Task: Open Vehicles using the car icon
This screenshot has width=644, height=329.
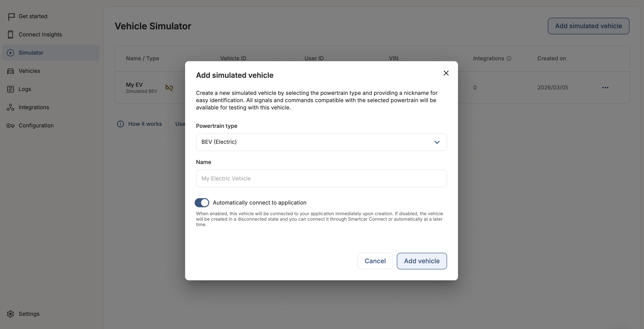Action: click(10, 71)
